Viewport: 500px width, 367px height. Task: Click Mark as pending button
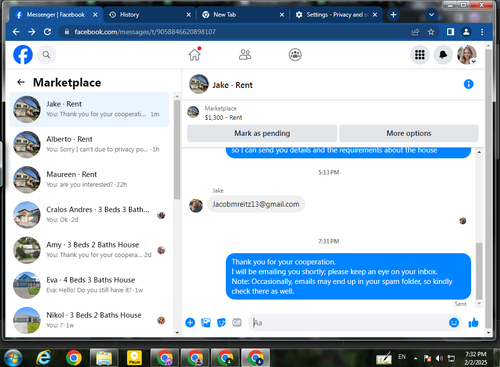(262, 133)
